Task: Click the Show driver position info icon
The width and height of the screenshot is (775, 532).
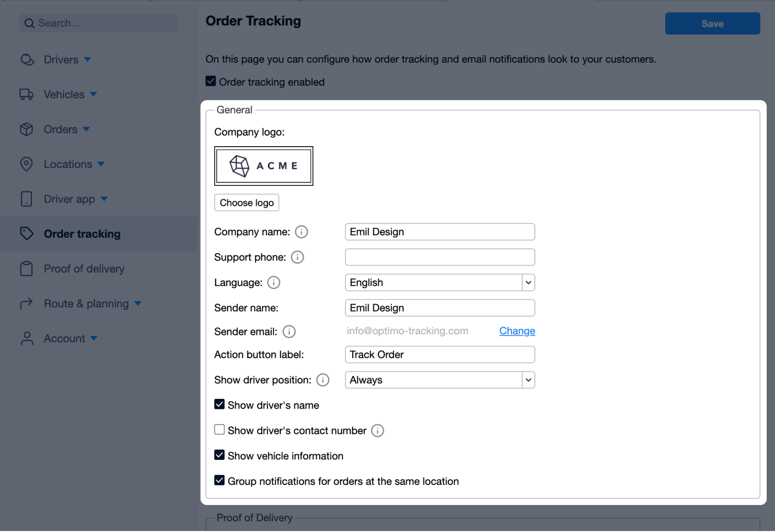Action: (323, 380)
